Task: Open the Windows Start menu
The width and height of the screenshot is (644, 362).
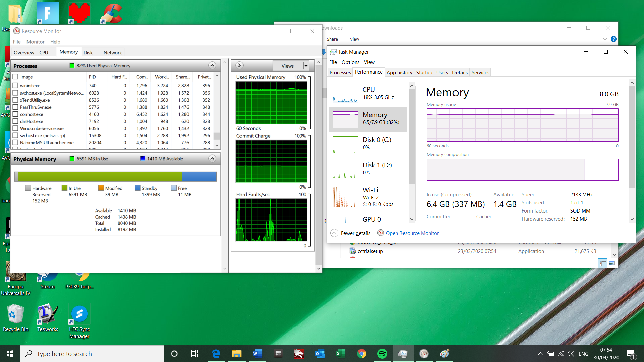Action: coord(10,354)
